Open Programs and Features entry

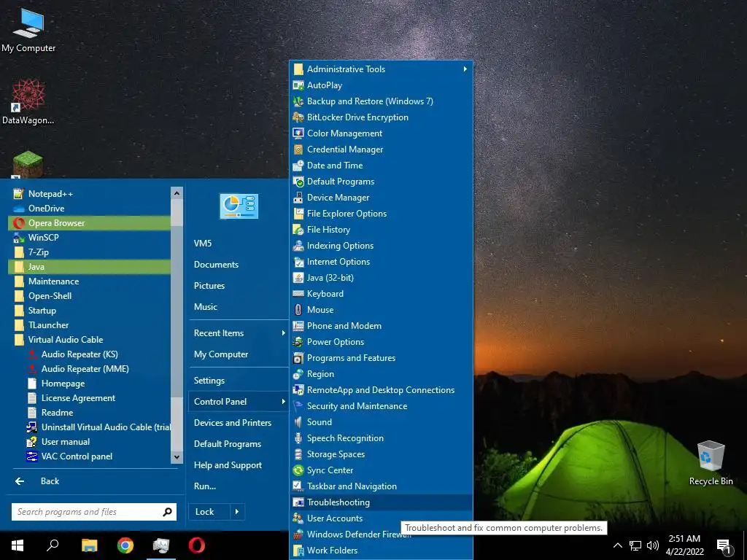[381, 358]
